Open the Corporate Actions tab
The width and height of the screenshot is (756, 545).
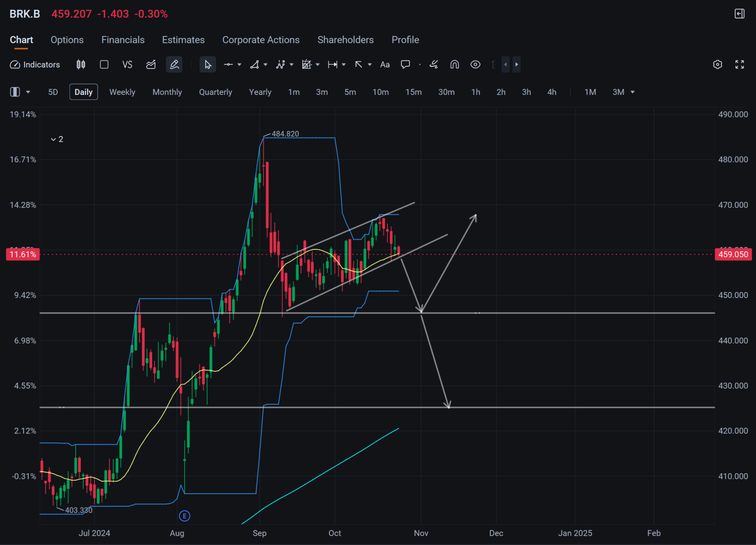tap(261, 40)
